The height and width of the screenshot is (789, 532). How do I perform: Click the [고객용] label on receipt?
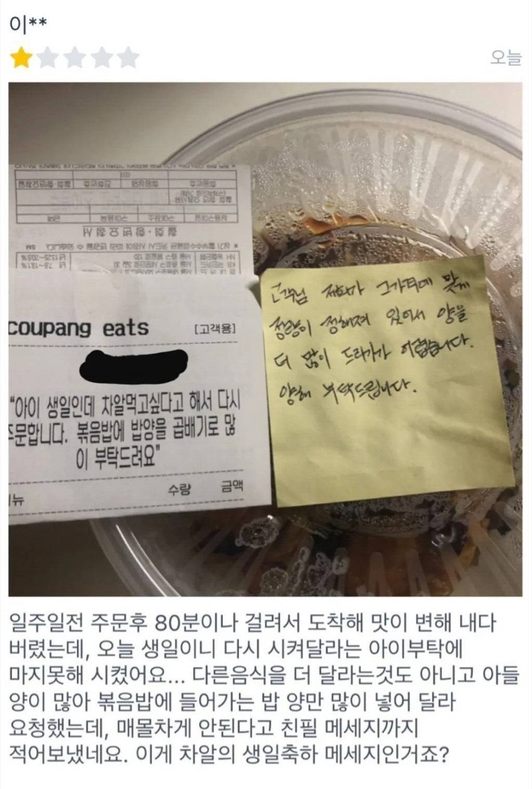[214, 329]
